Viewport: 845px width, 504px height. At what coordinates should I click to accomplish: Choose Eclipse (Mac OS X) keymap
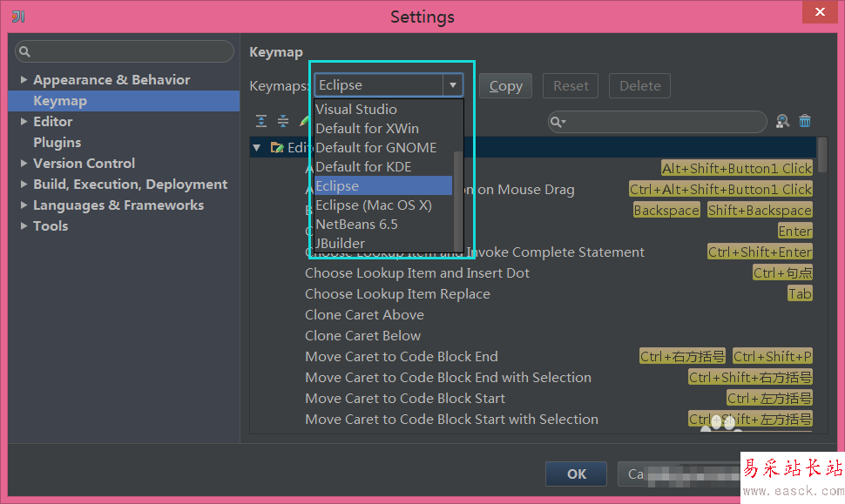click(x=383, y=205)
